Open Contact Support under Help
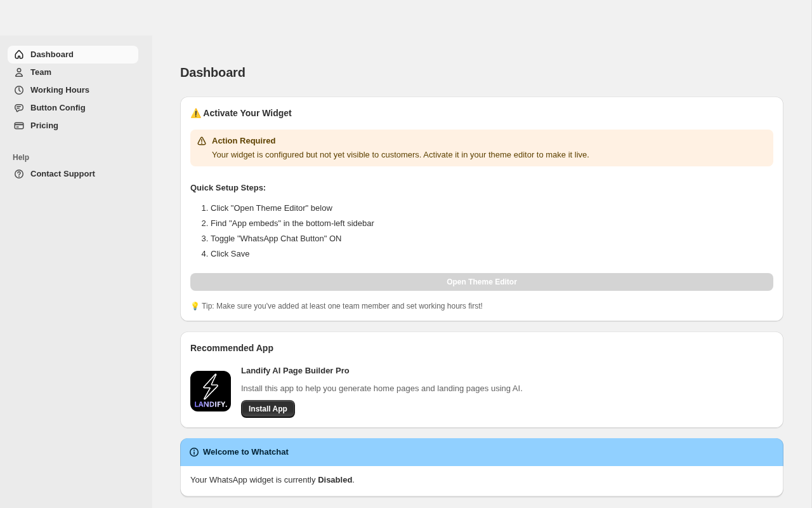The image size is (812, 508). point(63,174)
